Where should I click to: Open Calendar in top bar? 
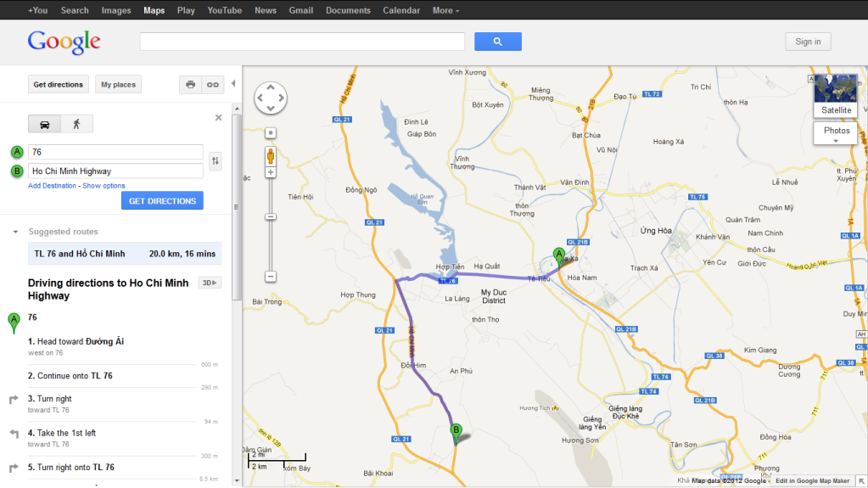click(401, 10)
